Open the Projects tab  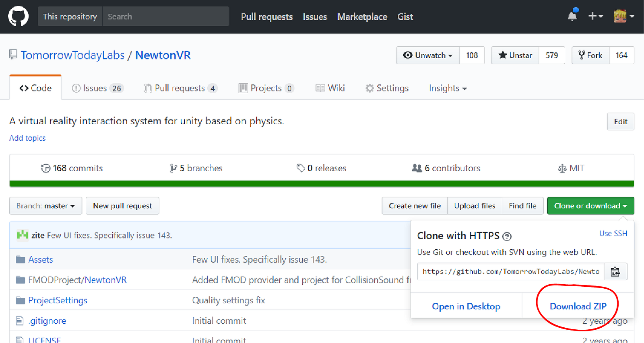point(266,88)
